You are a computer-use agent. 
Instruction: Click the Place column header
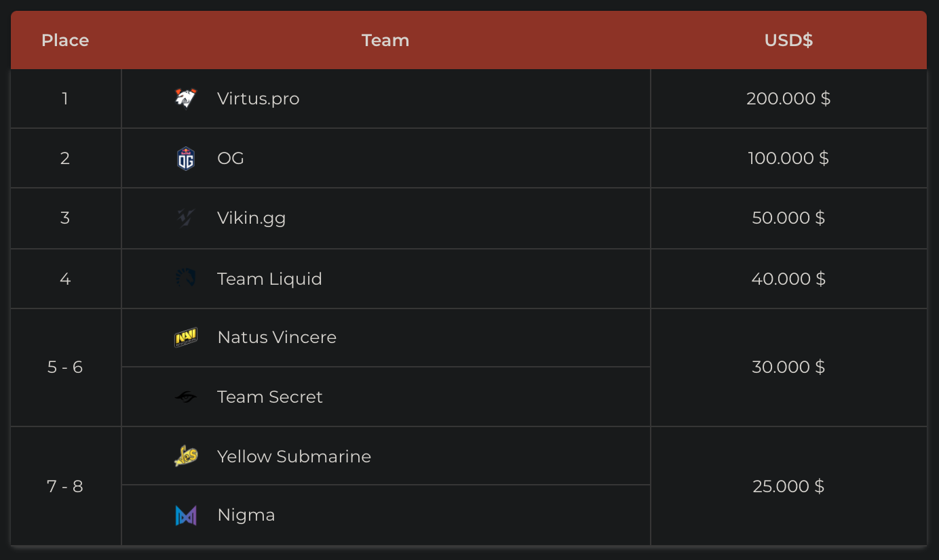(65, 40)
